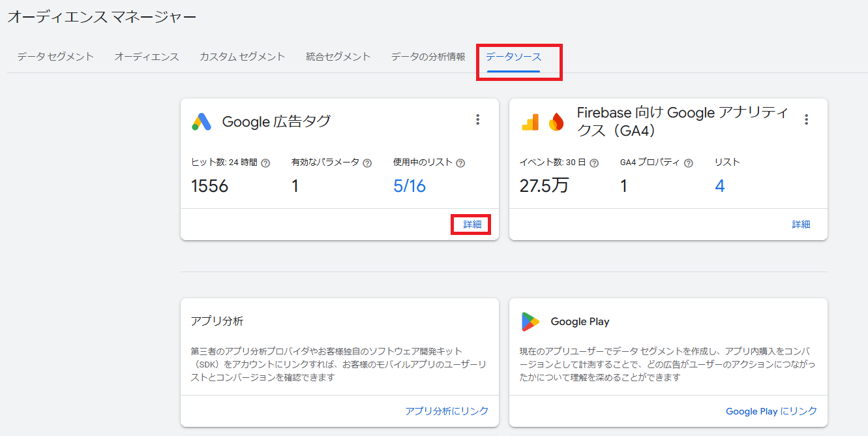
Task: Switch to the オーディエンス tab
Action: pos(147,57)
